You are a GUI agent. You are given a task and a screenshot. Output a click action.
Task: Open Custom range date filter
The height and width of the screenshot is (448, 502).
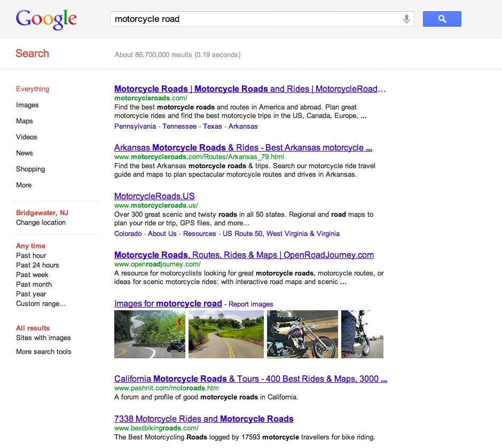pos(41,304)
